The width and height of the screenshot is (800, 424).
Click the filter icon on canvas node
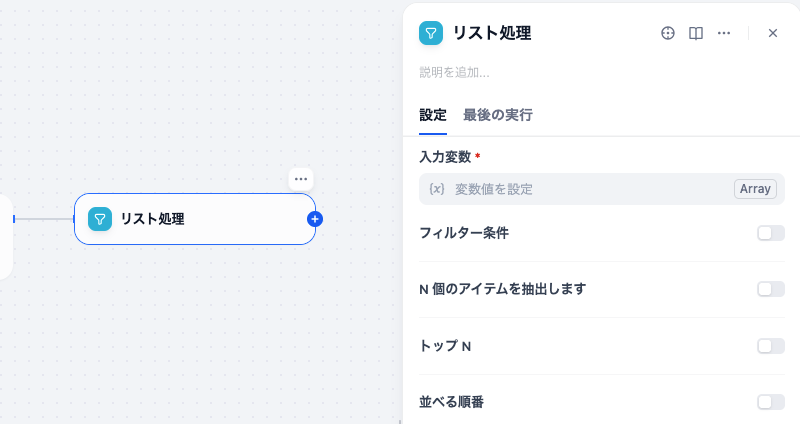coord(100,219)
